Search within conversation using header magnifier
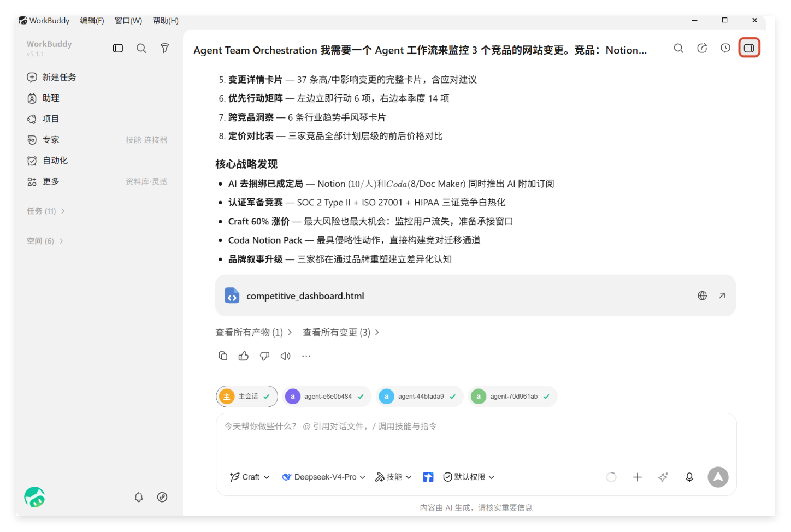 (678, 48)
